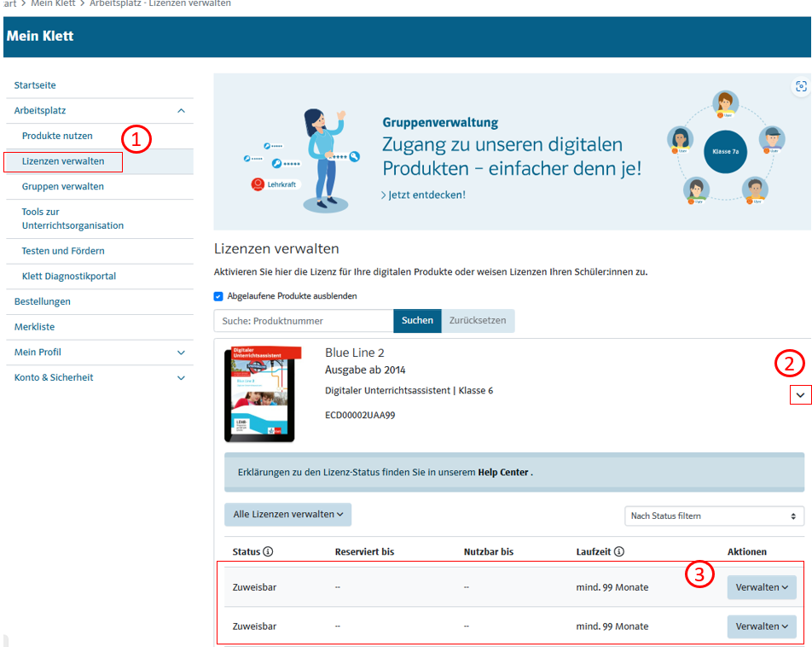Click Ausgabe ab 2014 text

365,370
